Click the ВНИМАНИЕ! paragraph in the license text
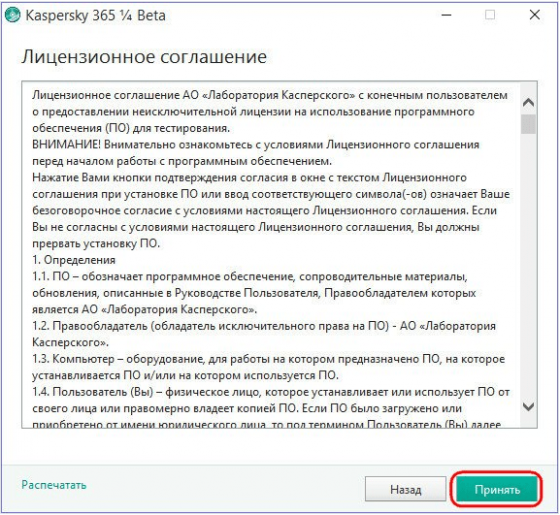Screen dimensions: 560x515 256,153
